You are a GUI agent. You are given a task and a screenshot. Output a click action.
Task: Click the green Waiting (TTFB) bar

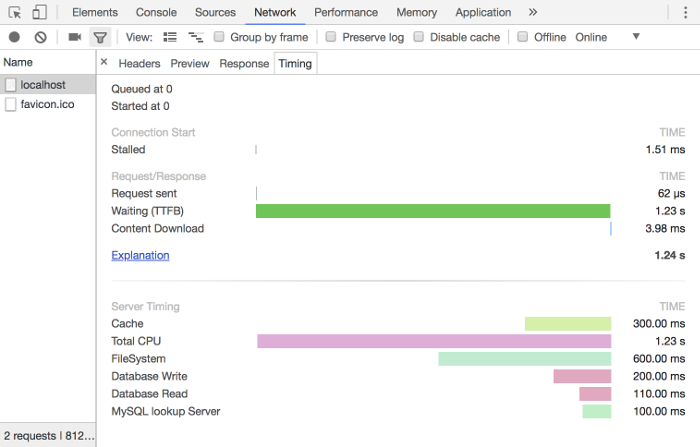tap(432, 211)
